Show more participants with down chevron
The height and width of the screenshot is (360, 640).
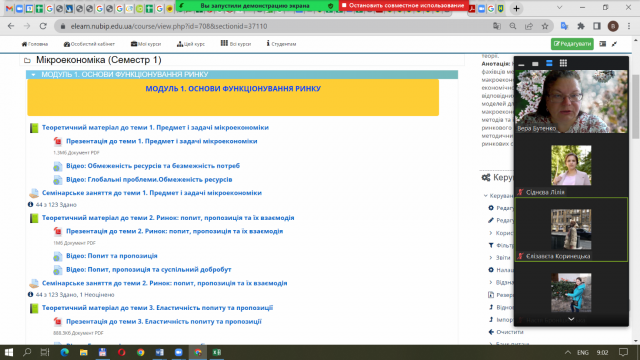(x=571, y=319)
